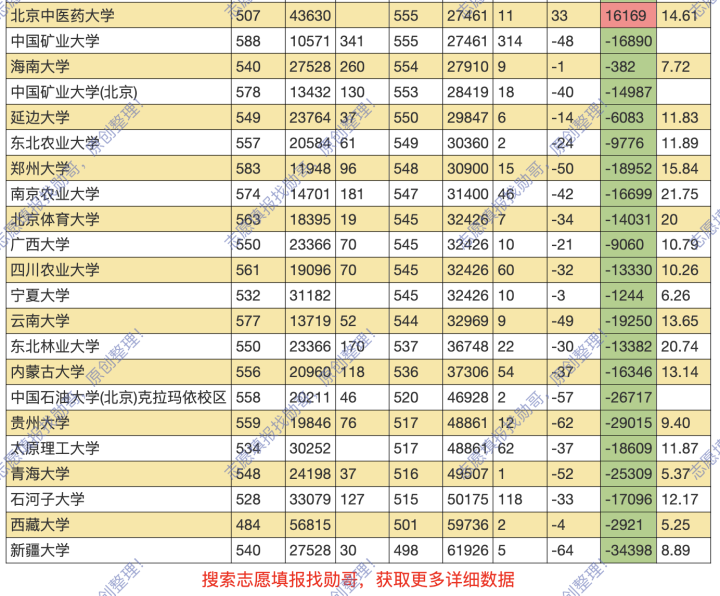Select rank value 59736
Image resolution: width=720 pixels, height=596 pixels.
click(468, 524)
